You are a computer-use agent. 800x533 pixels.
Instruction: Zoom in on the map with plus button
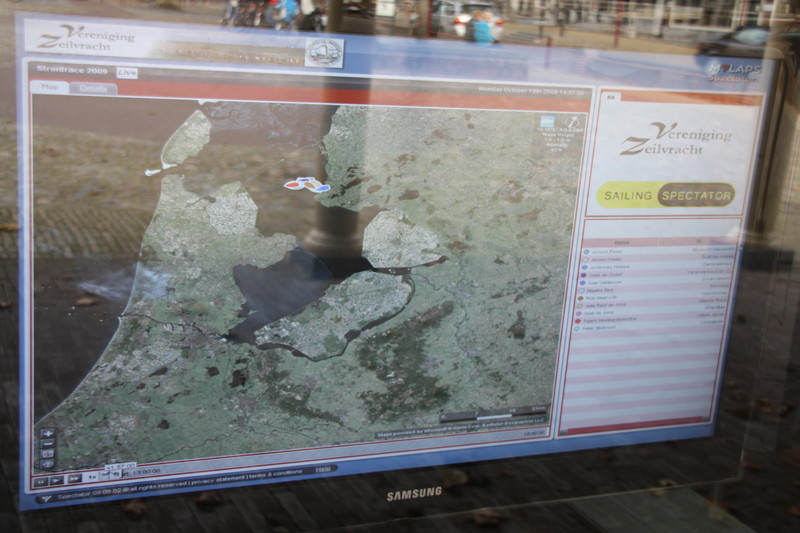coord(47,434)
